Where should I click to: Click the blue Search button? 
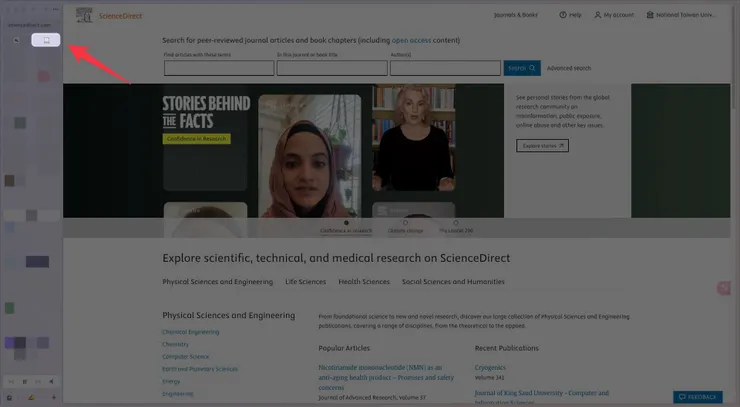(522, 68)
